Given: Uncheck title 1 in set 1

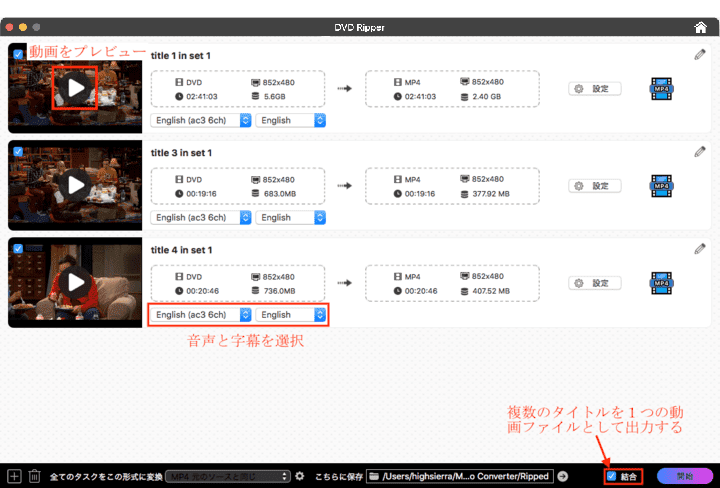Looking at the screenshot, I should [18, 54].
